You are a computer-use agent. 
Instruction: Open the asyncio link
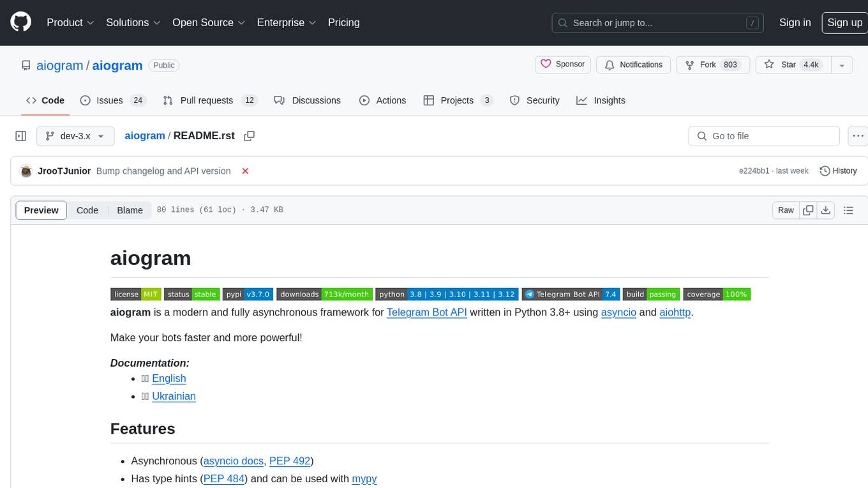(x=618, y=312)
